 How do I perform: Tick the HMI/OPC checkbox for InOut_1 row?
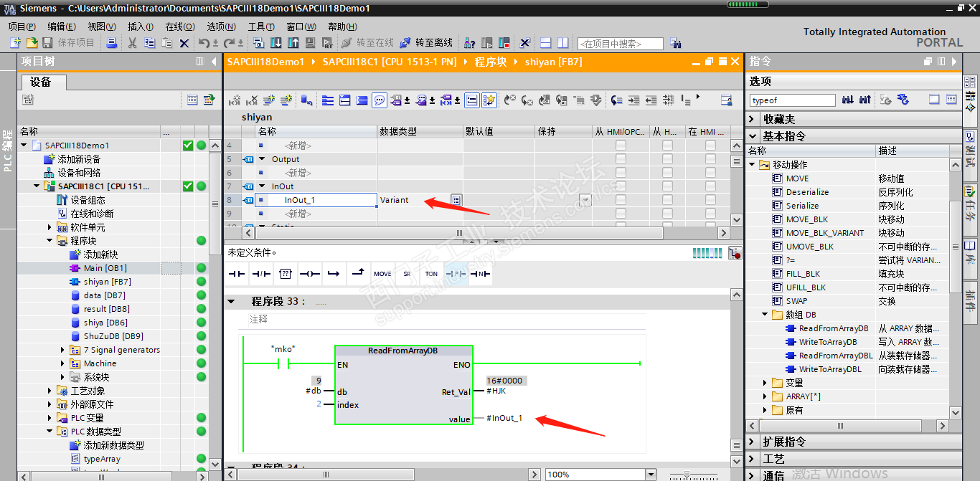point(621,200)
